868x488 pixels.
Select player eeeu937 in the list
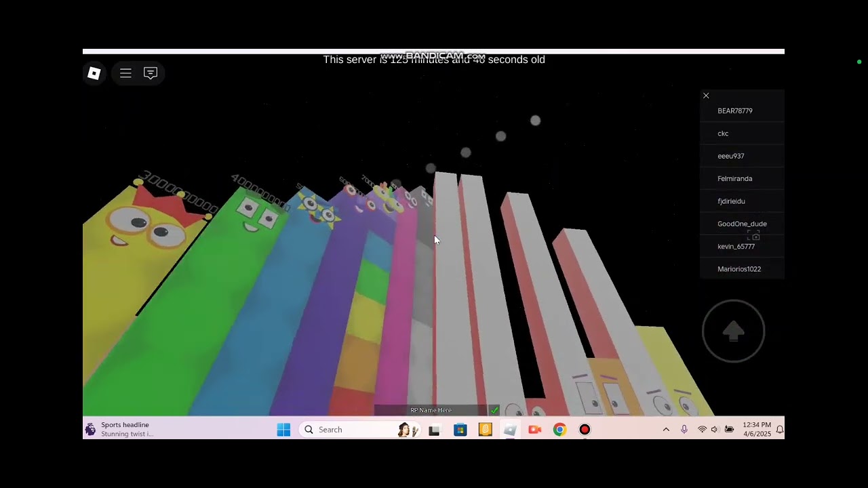point(742,156)
